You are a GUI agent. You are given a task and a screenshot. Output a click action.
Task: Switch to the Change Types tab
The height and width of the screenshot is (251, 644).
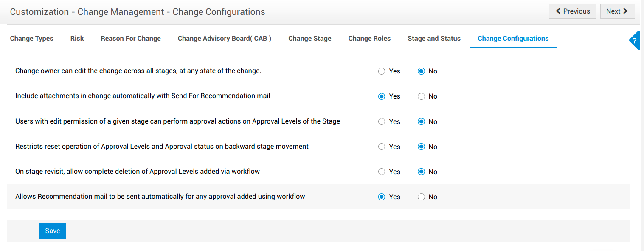coord(32,39)
